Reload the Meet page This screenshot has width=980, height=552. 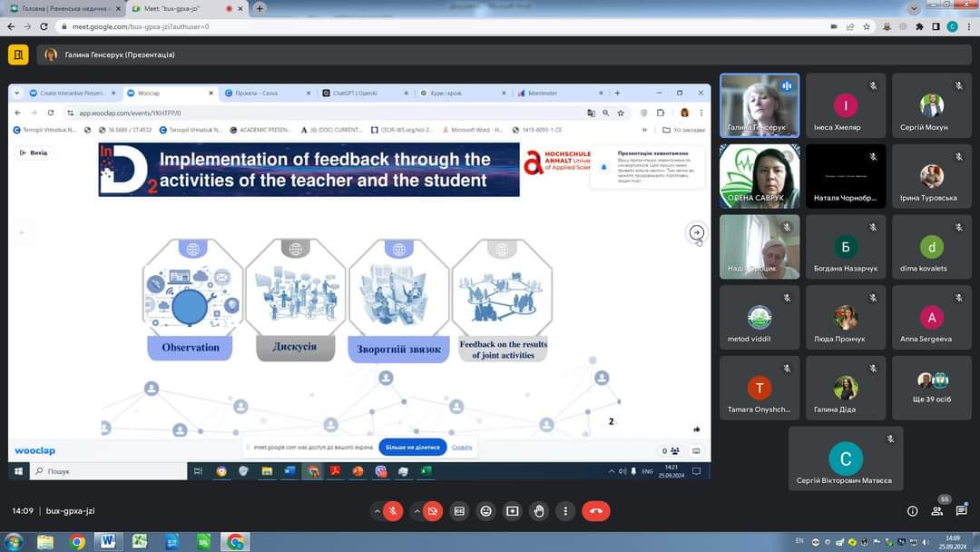click(x=44, y=26)
